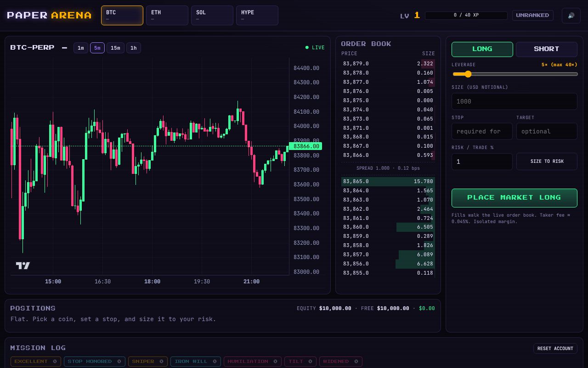Screen dimensions: 588x368
Task: Select the BTC market tab
Action: [122, 15]
